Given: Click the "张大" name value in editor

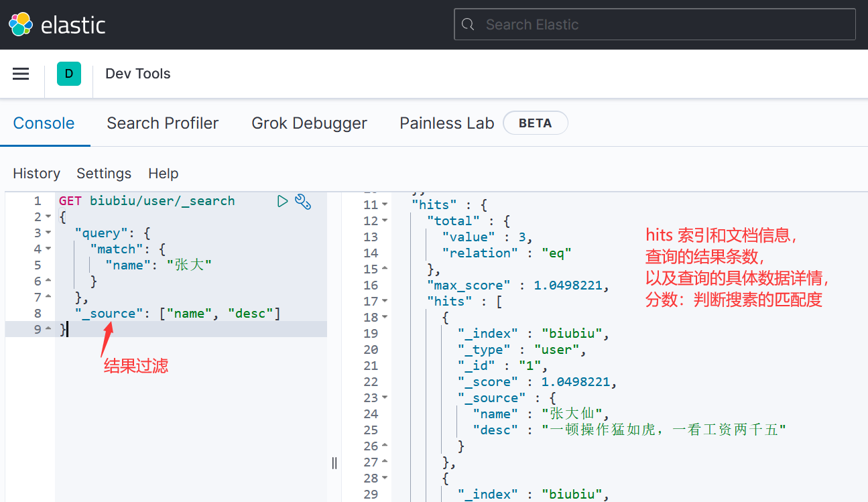Looking at the screenshot, I should pos(189,265).
